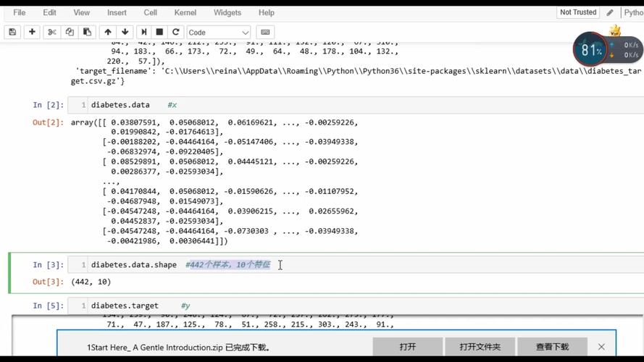The image size is (644, 362).
Task: Cut selected cells with the scissors icon
Action: [51, 32]
